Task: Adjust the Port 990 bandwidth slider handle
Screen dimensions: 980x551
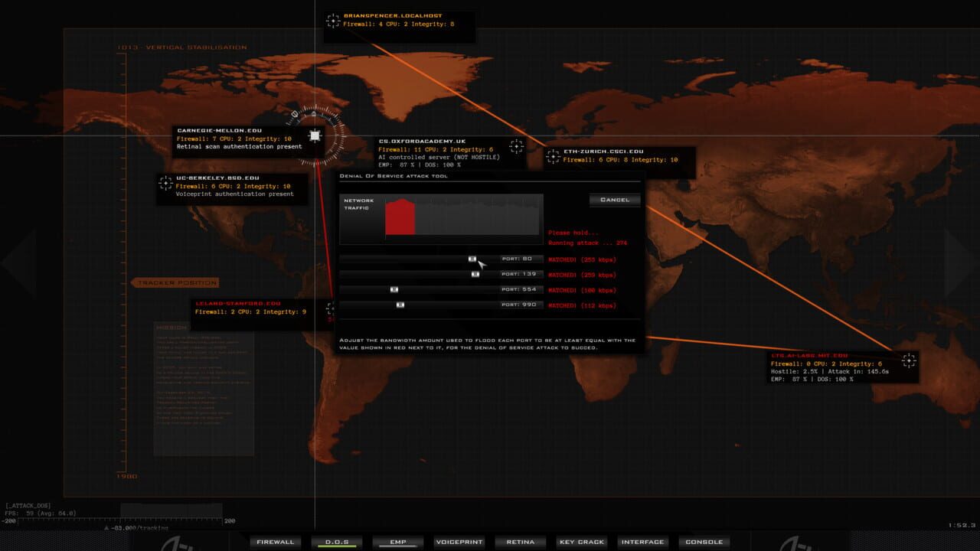Action: [400, 305]
